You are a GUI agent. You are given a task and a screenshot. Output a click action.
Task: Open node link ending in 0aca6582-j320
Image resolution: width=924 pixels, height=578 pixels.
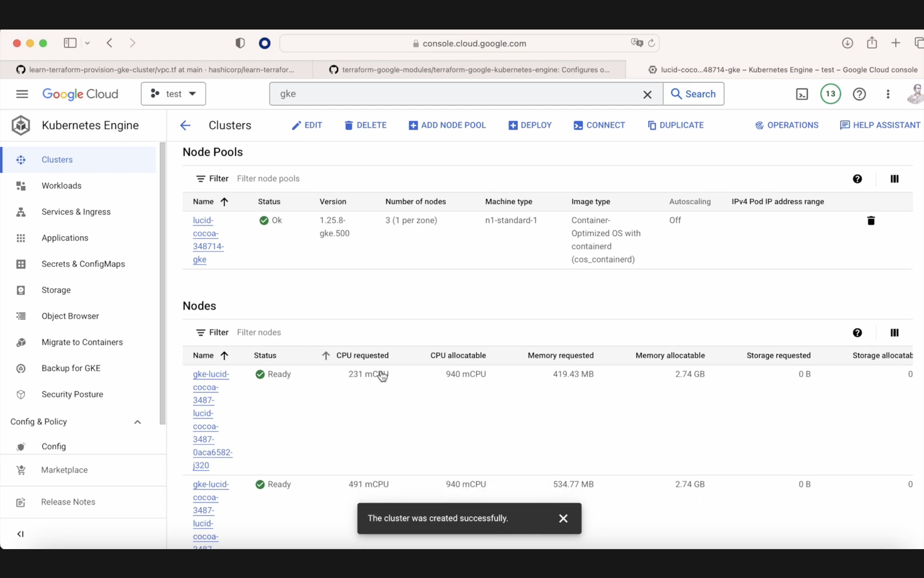click(x=212, y=420)
